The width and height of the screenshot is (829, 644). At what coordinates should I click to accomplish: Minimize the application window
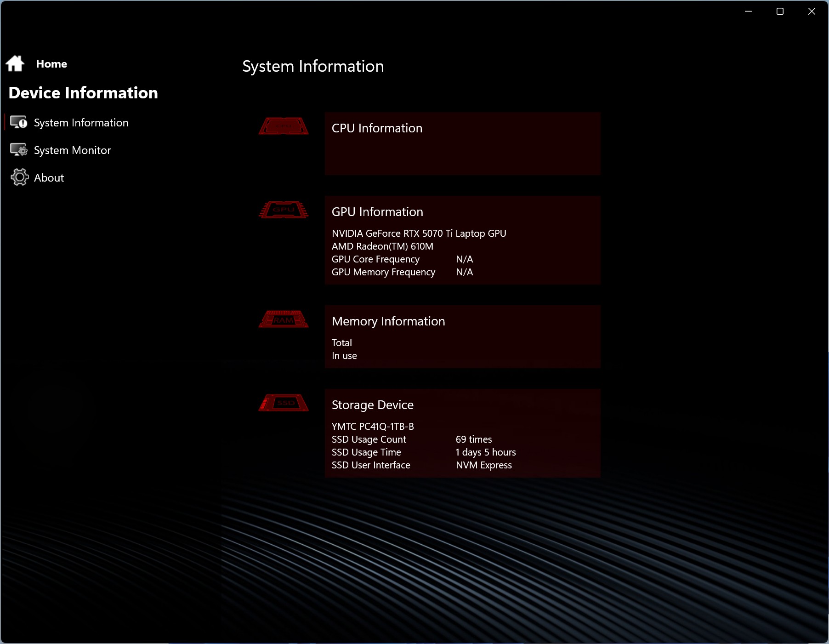click(x=748, y=11)
